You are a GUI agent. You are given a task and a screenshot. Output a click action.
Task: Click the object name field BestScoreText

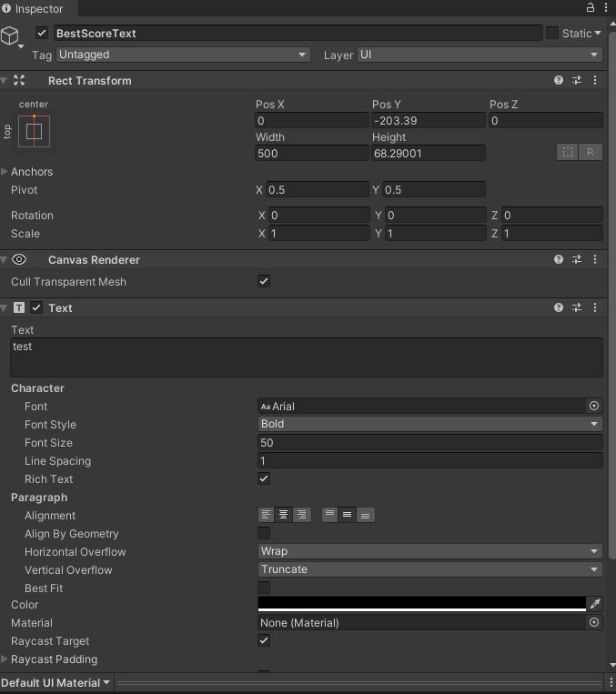click(298, 33)
